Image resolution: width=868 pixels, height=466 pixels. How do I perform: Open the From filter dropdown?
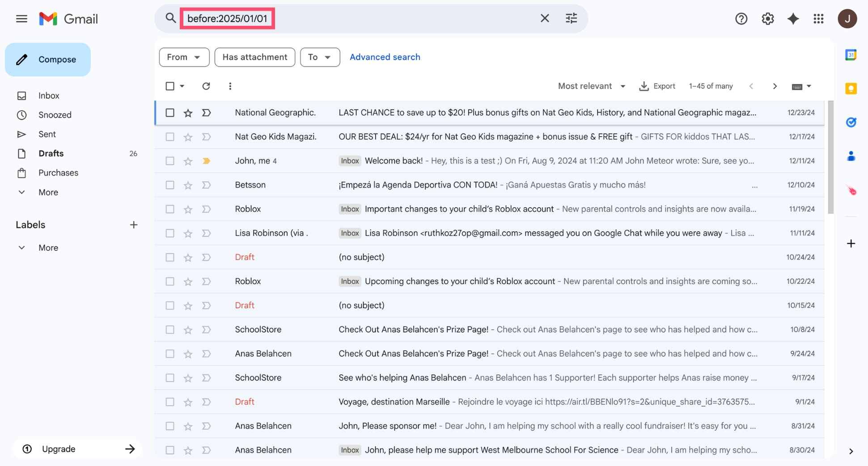pos(184,57)
